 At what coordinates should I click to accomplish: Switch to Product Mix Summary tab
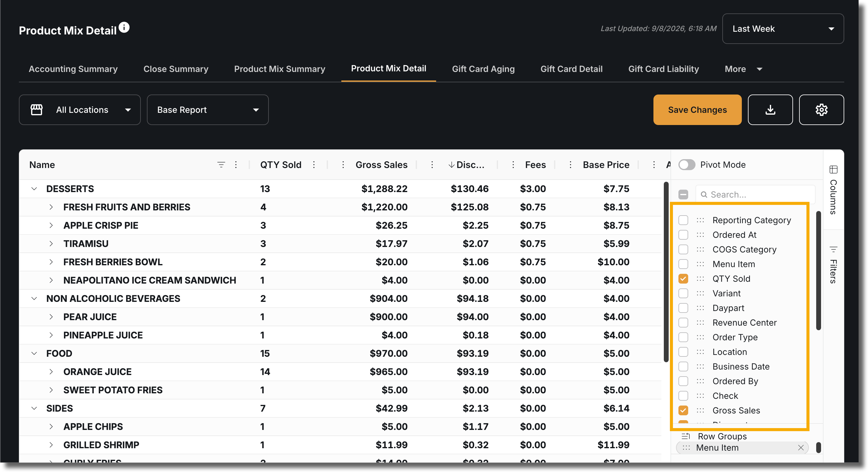[280, 69]
